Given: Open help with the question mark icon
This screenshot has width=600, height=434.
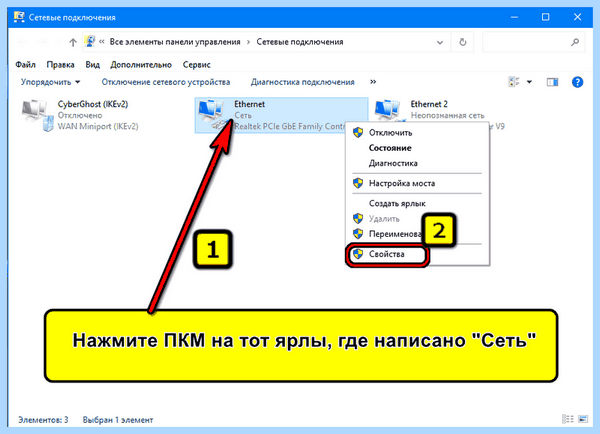Looking at the screenshot, I should 577,82.
